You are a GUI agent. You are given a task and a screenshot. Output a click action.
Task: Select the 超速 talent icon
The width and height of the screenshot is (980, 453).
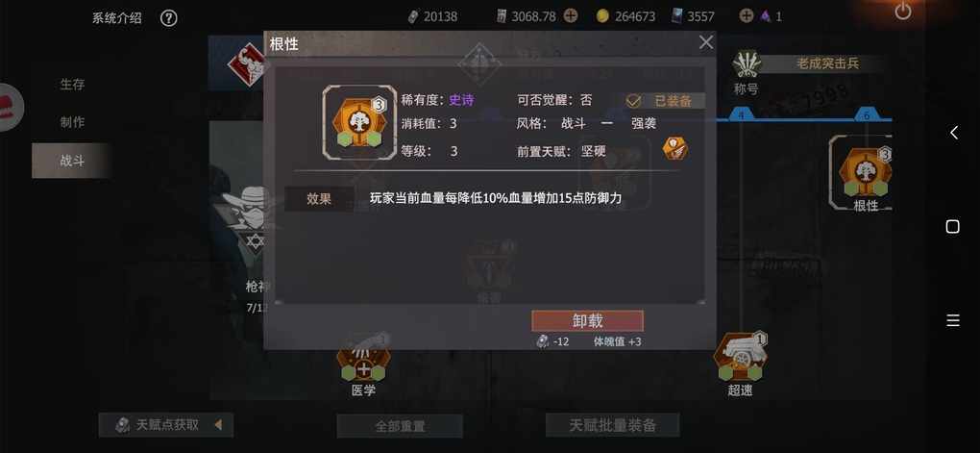741,359
